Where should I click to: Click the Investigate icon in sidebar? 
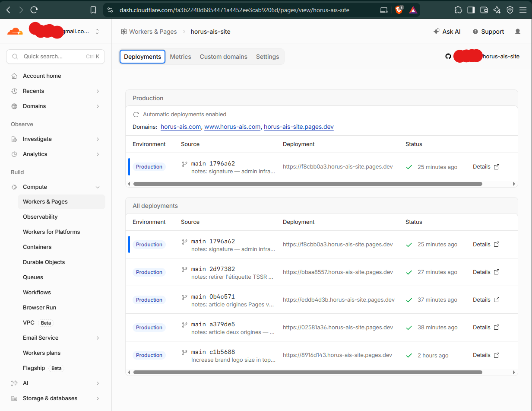tap(14, 139)
